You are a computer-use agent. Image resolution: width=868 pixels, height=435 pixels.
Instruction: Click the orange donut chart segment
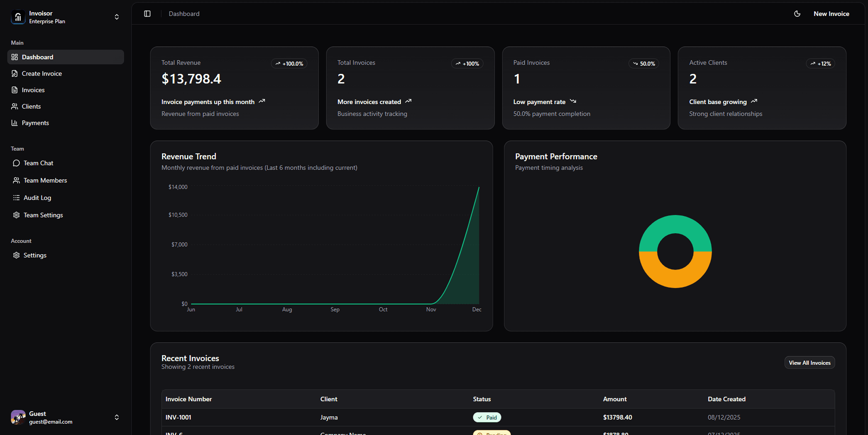(675, 279)
